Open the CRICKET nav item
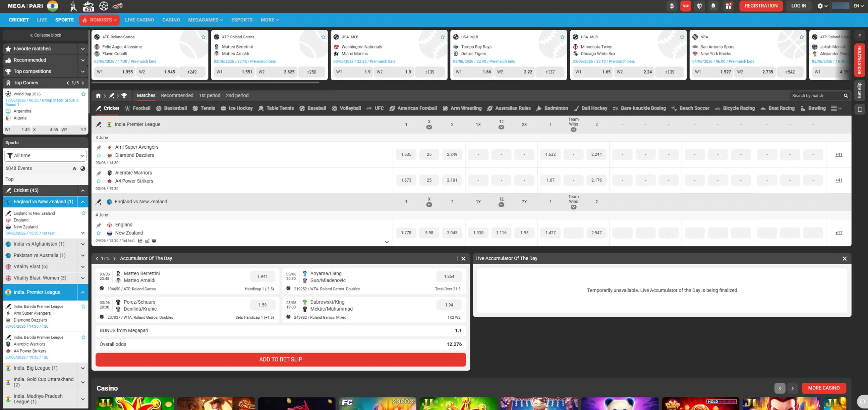The height and width of the screenshot is (410, 868). pos(19,20)
